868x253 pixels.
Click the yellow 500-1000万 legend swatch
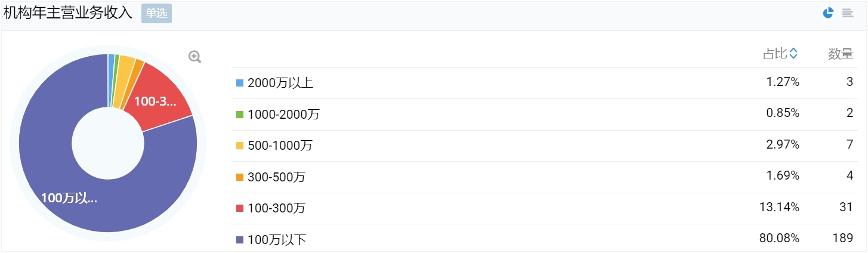pos(240,146)
